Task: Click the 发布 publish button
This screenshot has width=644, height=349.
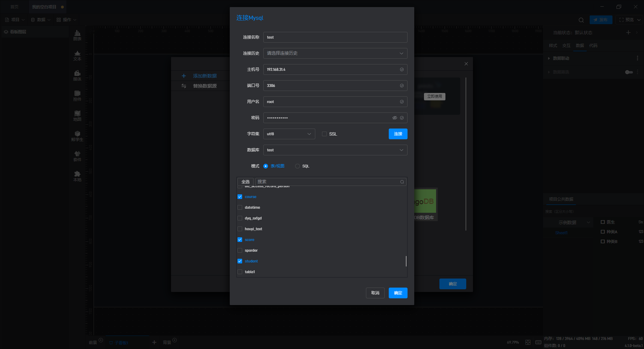Action: [x=601, y=20]
